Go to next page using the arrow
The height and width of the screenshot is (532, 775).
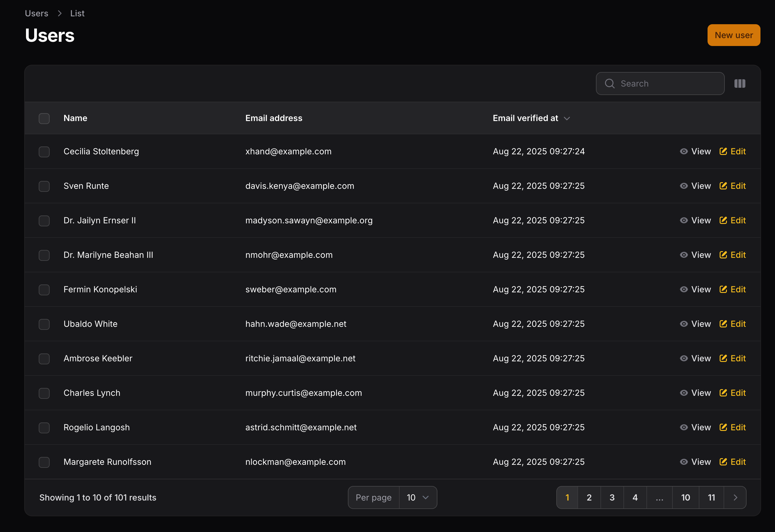(735, 498)
